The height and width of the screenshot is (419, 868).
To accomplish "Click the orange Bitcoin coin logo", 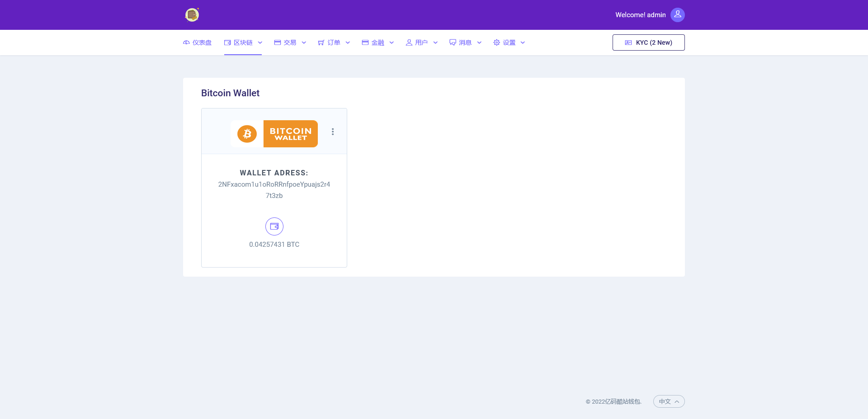I will (247, 134).
